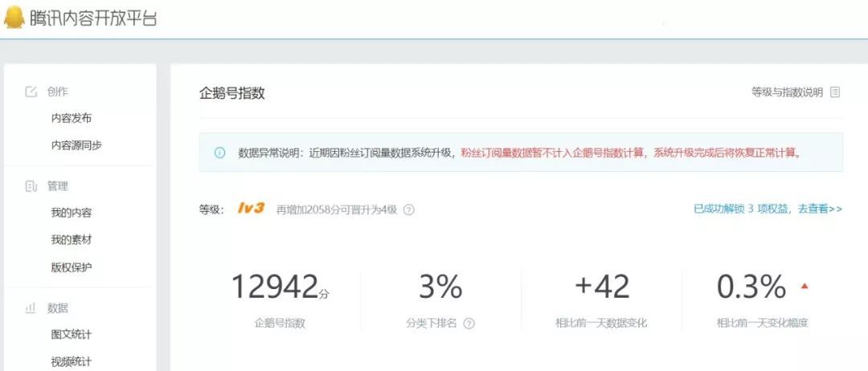
Task: Click the info icon in data notice banner
Action: pyautogui.click(x=219, y=153)
